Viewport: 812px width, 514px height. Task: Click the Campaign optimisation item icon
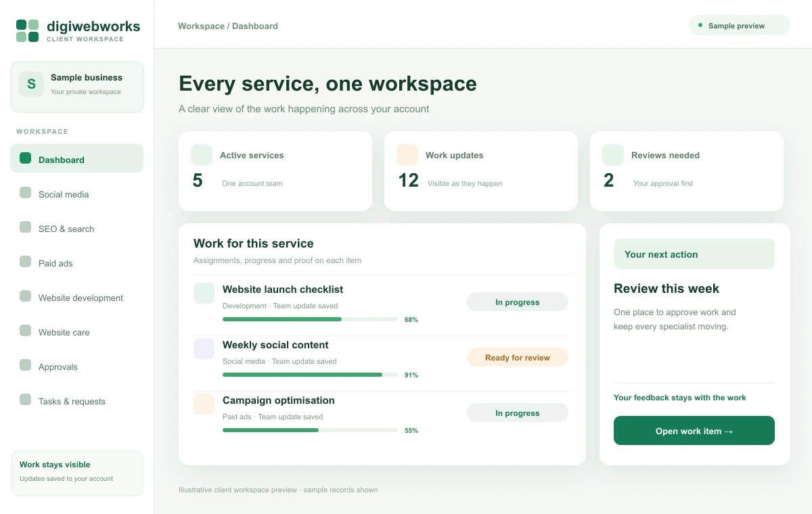204,404
